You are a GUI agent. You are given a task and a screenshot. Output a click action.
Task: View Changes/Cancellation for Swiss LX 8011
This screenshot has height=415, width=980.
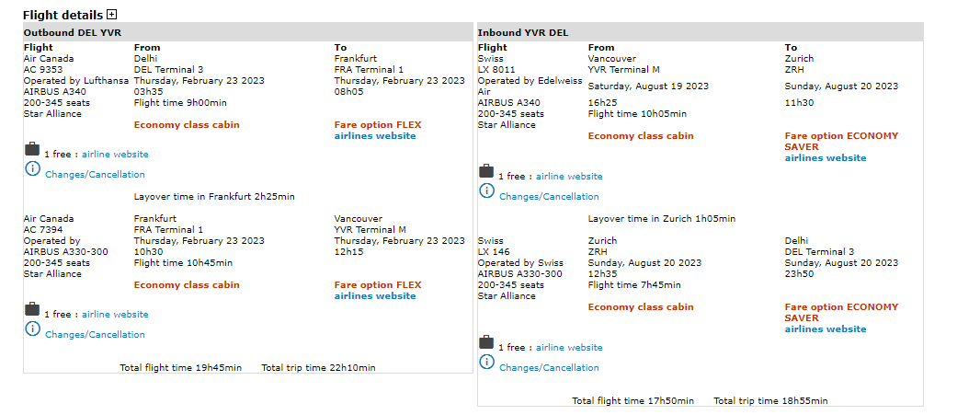click(549, 197)
